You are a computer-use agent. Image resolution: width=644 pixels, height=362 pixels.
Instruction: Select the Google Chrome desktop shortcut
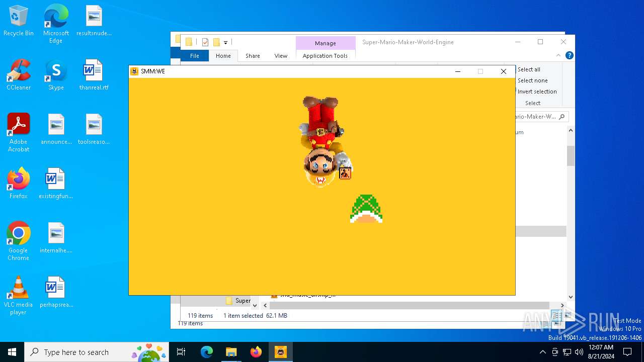pos(19,241)
